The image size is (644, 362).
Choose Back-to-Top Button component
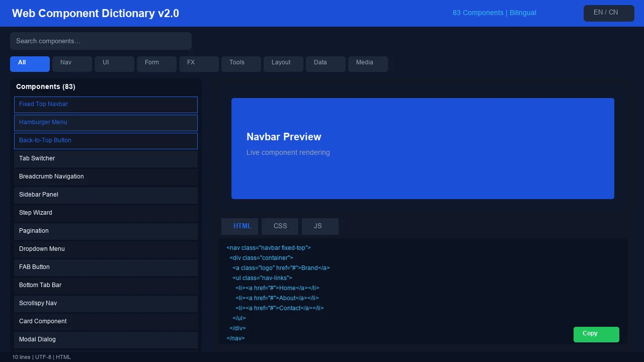106,141
